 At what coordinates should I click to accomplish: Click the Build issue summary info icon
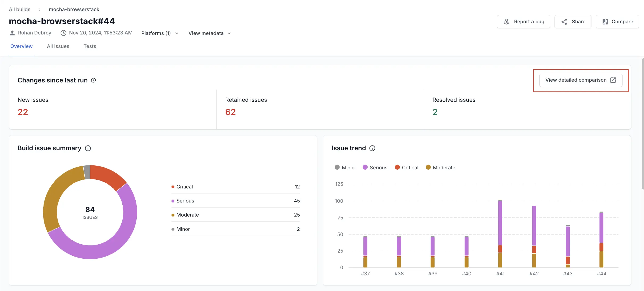pos(88,148)
